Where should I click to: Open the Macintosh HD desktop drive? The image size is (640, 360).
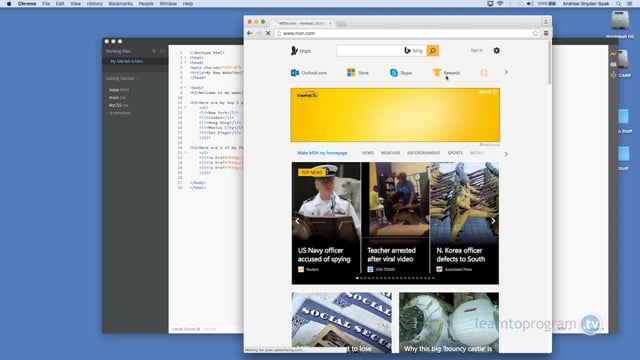click(x=620, y=24)
